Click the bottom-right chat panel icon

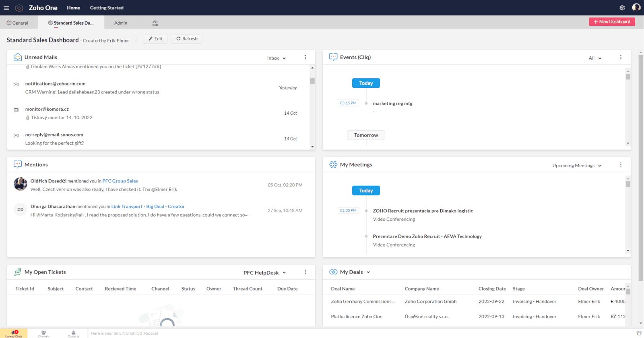(x=639, y=333)
